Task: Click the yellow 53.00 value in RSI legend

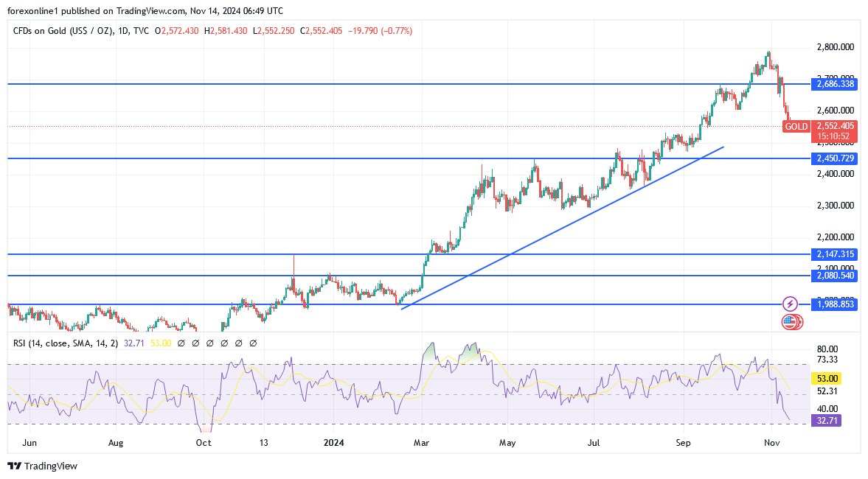Action: (161, 343)
